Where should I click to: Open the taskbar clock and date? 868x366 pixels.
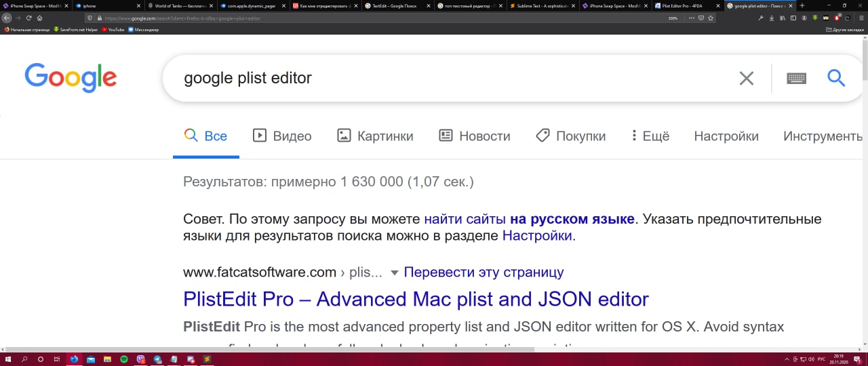pyautogui.click(x=840, y=359)
